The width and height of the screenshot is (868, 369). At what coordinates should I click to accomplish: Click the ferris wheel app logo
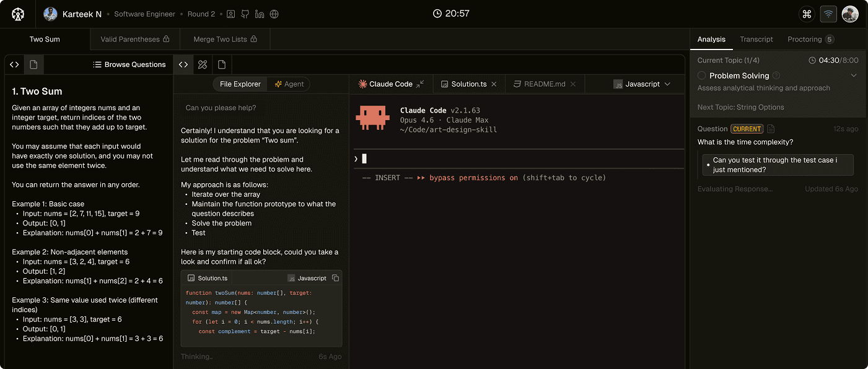point(18,14)
